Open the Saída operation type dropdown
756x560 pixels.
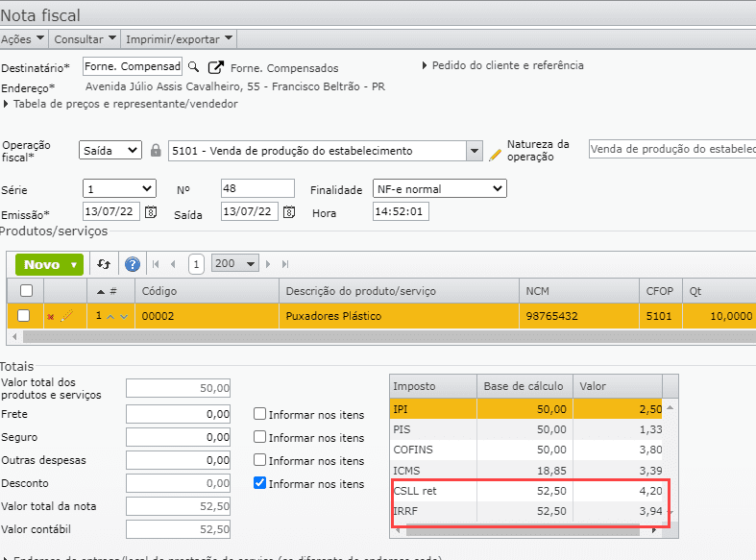tap(110, 151)
